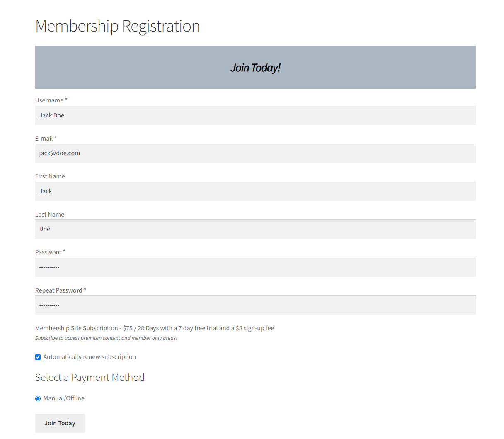504x439 pixels.
Task: Click the 'Last Name' label text
Action: click(x=49, y=215)
